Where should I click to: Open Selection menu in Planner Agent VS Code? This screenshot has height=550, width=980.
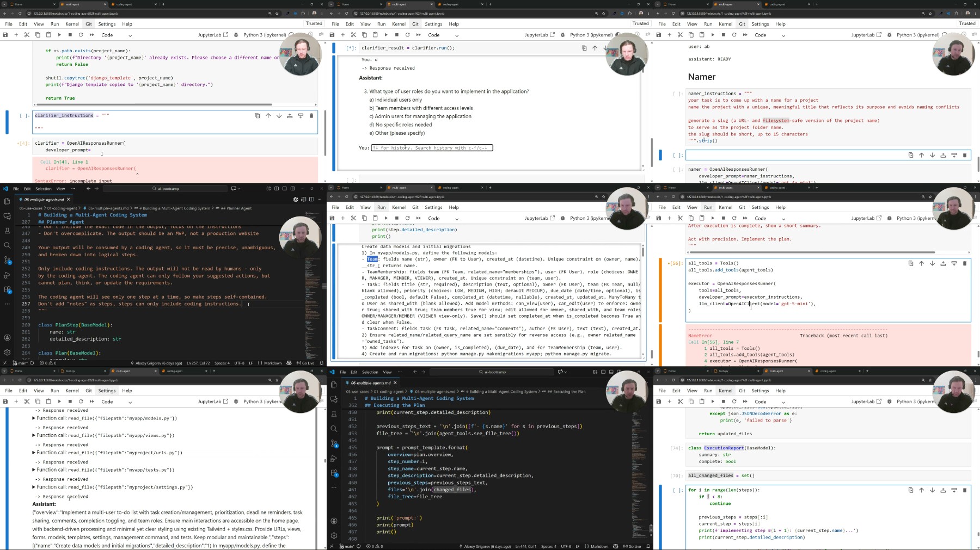click(x=44, y=189)
